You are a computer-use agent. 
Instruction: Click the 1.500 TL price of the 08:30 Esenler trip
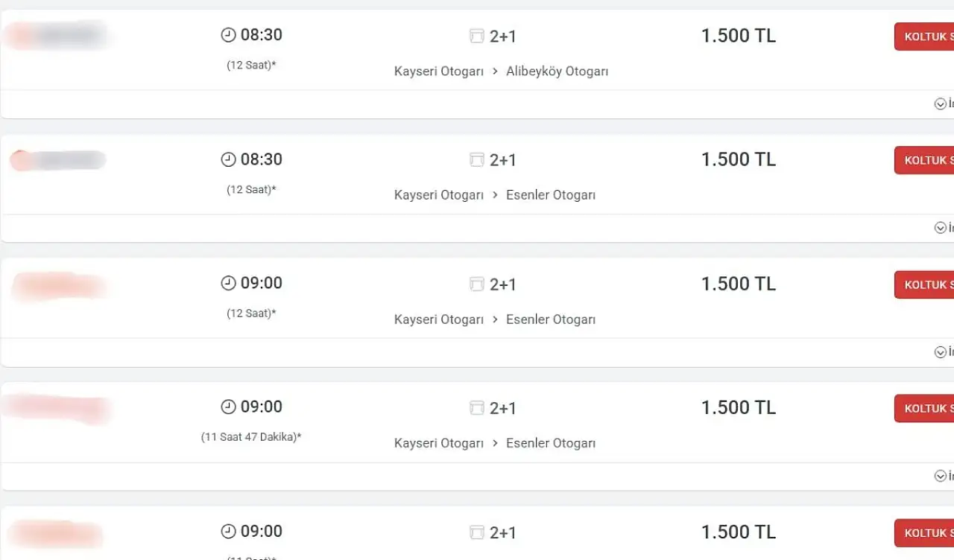click(x=738, y=159)
